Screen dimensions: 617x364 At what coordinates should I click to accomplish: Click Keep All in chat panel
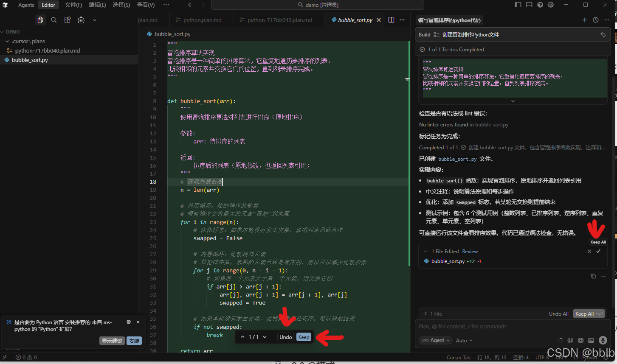tap(589, 314)
